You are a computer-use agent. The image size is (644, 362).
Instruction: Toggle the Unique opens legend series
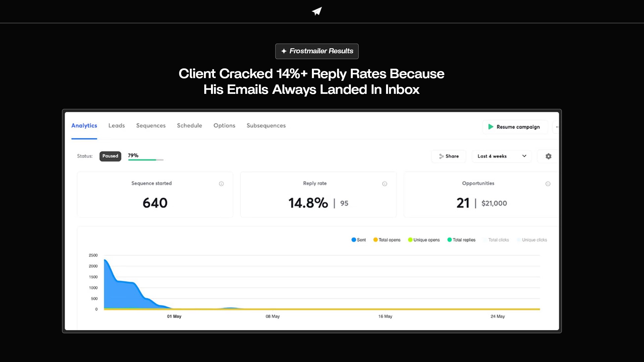424,240
